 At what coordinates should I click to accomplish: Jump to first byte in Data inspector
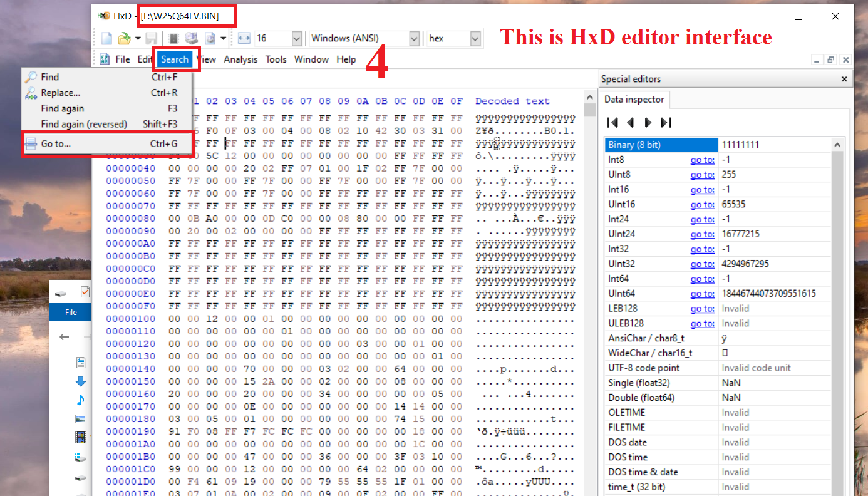click(x=612, y=122)
